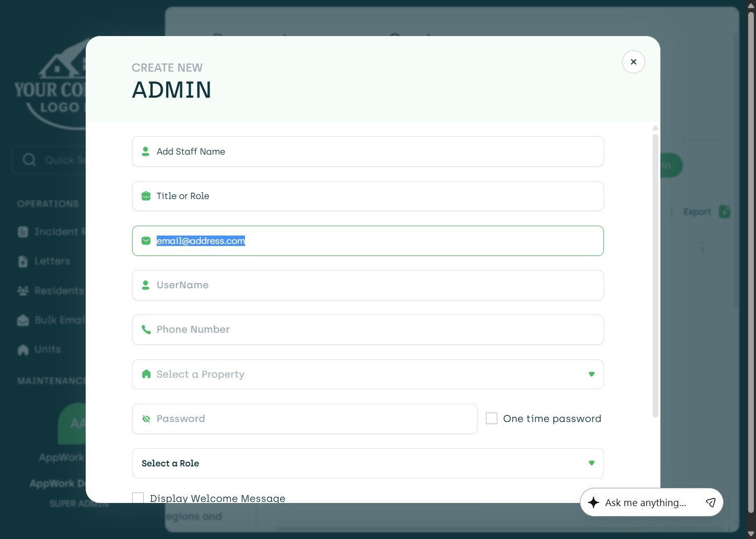Close the Create New Admin dialog

633,62
